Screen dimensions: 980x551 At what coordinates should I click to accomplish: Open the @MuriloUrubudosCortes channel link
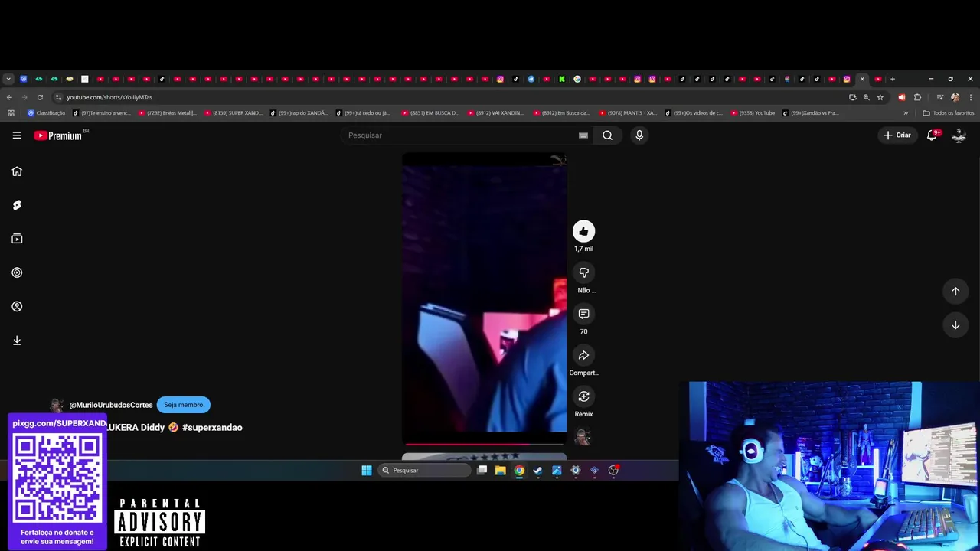click(x=111, y=405)
